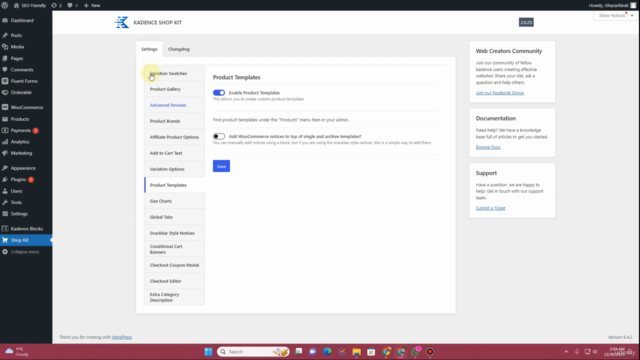Toggle Add WooCommerce notices switch on
The image size is (640, 360).
pos(219,136)
